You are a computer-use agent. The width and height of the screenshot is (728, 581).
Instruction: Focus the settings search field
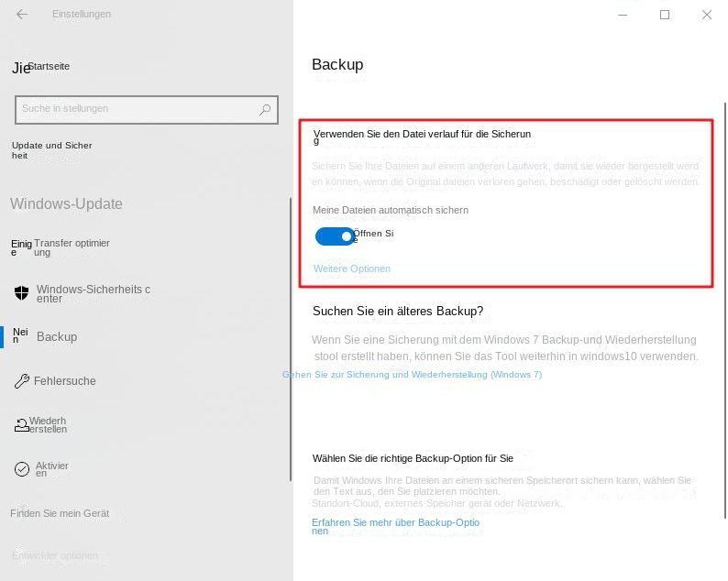(x=147, y=110)
